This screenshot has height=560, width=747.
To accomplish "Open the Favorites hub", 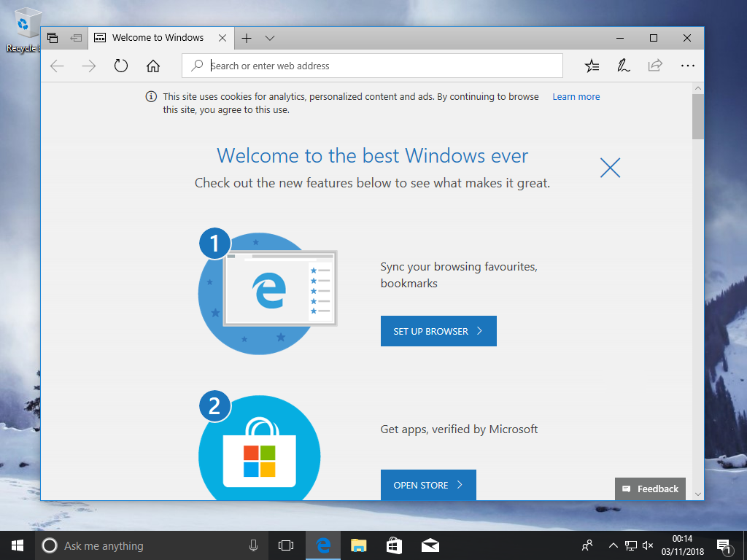I will 592,66.
